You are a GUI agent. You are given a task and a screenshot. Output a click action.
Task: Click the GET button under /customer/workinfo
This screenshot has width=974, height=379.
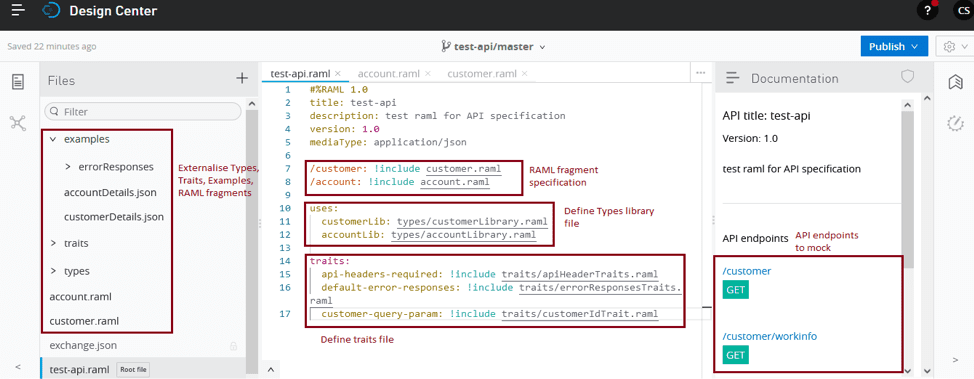click(735, 355)
